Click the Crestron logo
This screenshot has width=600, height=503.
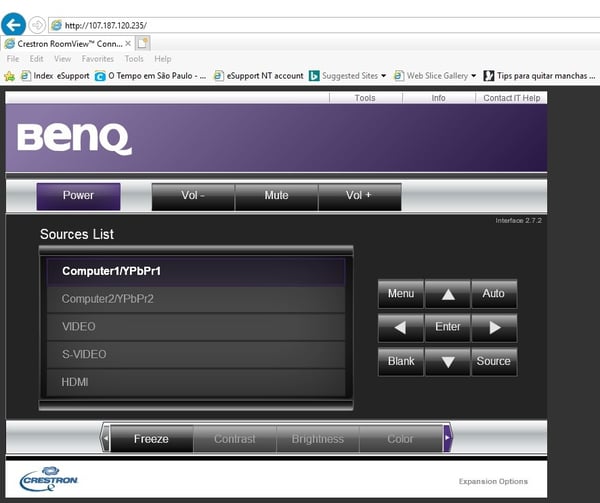coord(49,479)
